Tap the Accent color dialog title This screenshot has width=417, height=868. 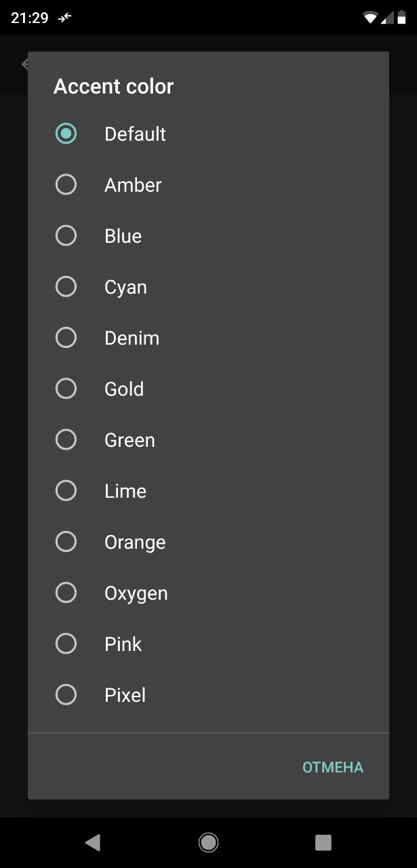(113, 86)
